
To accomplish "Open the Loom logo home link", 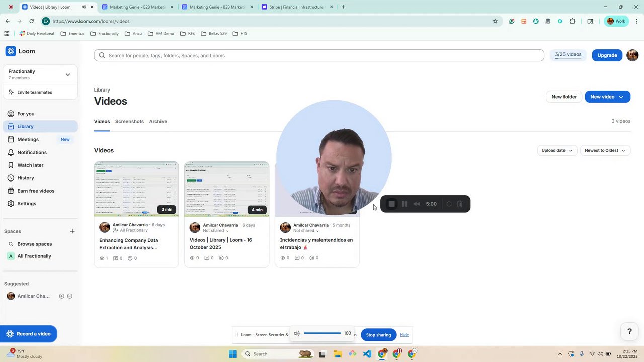I will 20,51.
